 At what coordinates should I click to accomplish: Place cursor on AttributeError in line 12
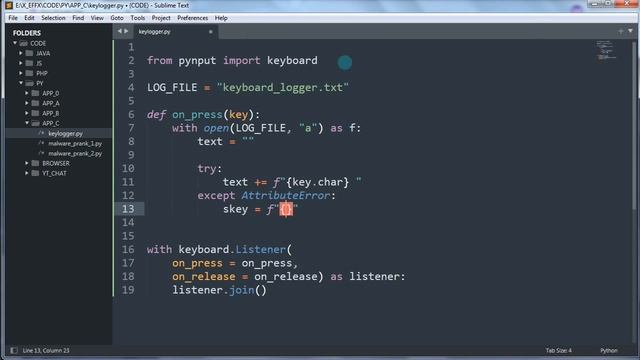[285, 196]
